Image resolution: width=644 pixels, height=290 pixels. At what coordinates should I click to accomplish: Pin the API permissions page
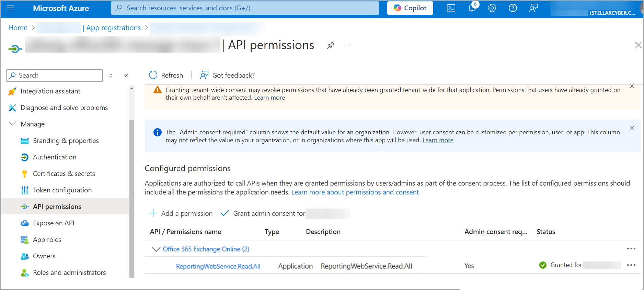[x=331, y=45]
